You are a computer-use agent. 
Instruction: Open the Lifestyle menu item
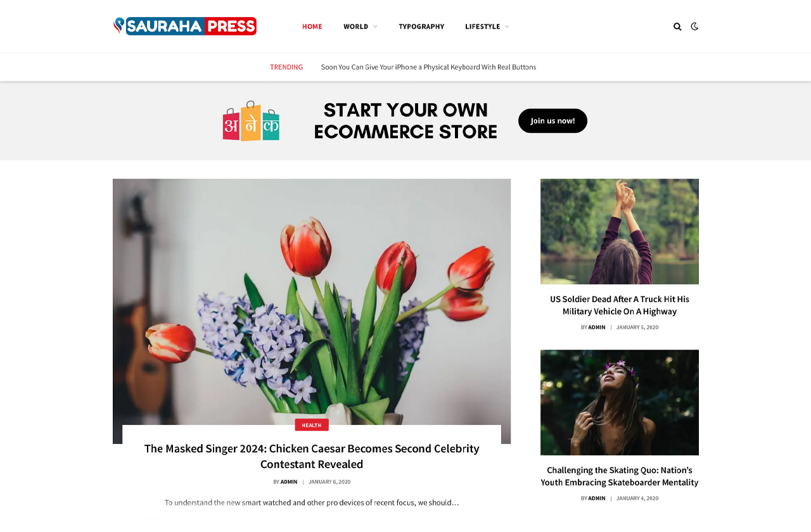coord(483,27)
